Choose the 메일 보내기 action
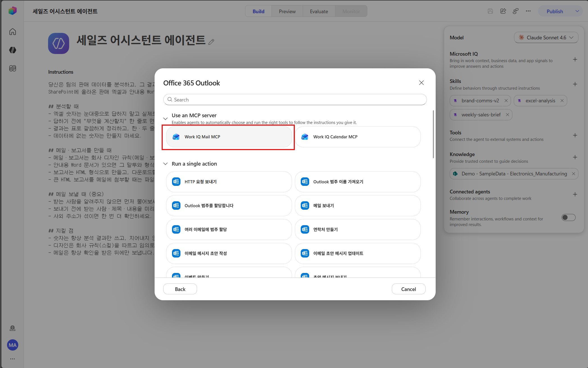Viewport: 588px width, 368px height. point(358,206)
